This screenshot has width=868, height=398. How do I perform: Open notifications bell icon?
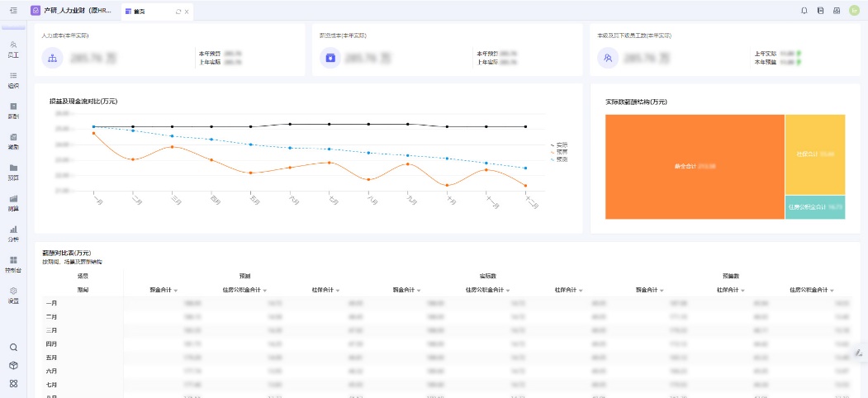click(804, 11)
